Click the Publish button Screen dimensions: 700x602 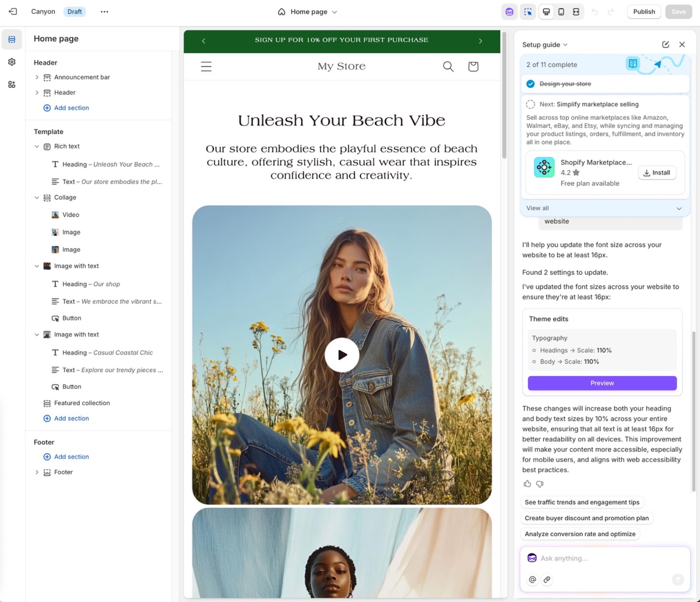[644, 12]
